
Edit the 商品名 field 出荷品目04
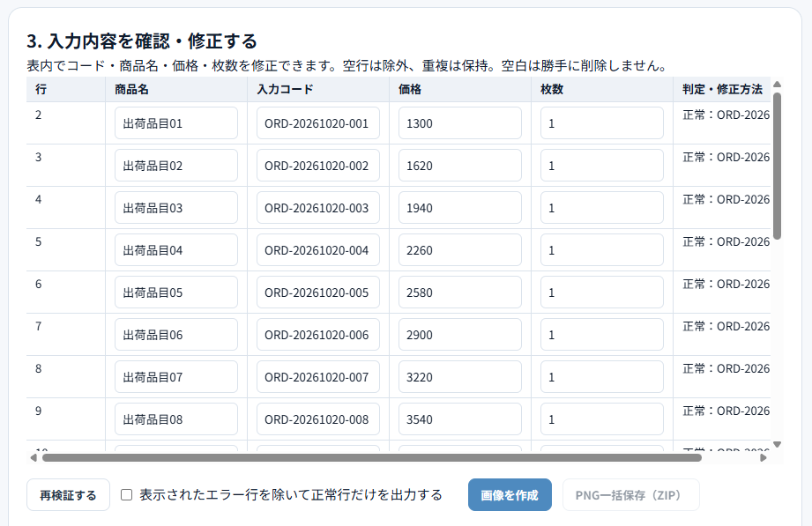click(x=176, y=250)
